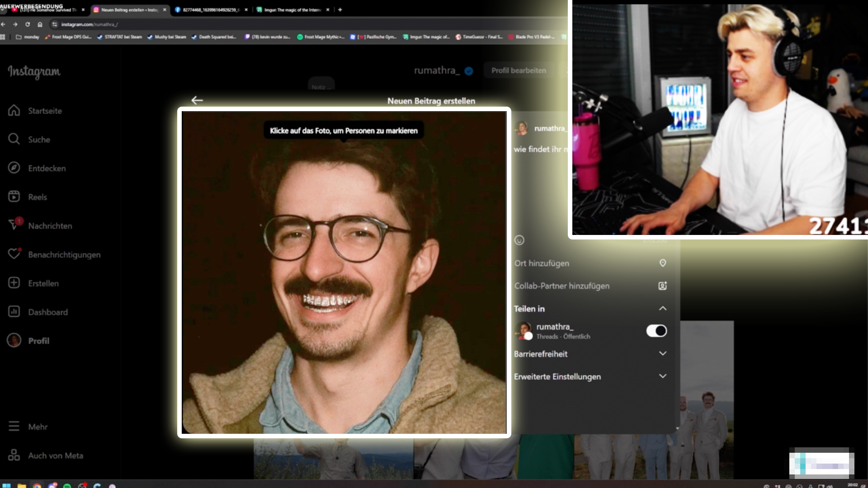Open the Pazifische Gym bookmark
Viewport: 868px width, 488px height.
pos(373,37)
